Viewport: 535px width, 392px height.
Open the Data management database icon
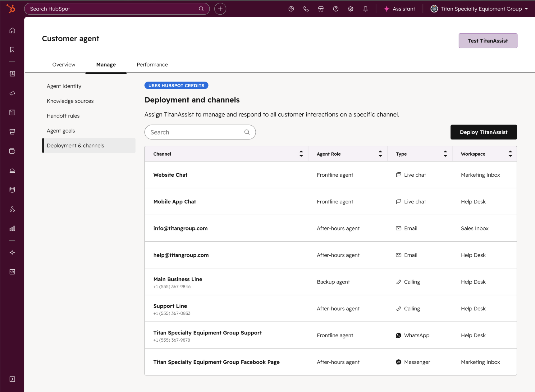(x=12, y=190)
